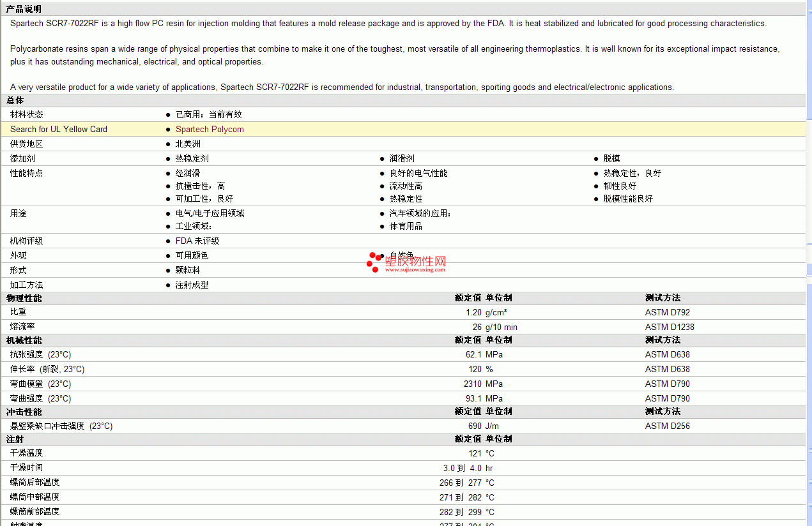Select the 脱模 additive entry
This screenshot has width=812, height=526.
612,158
